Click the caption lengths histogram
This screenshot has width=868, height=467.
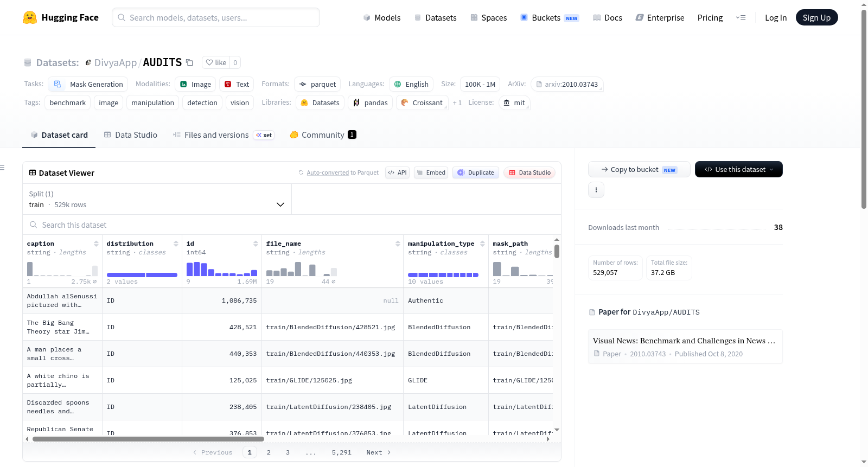click(62, 269)
